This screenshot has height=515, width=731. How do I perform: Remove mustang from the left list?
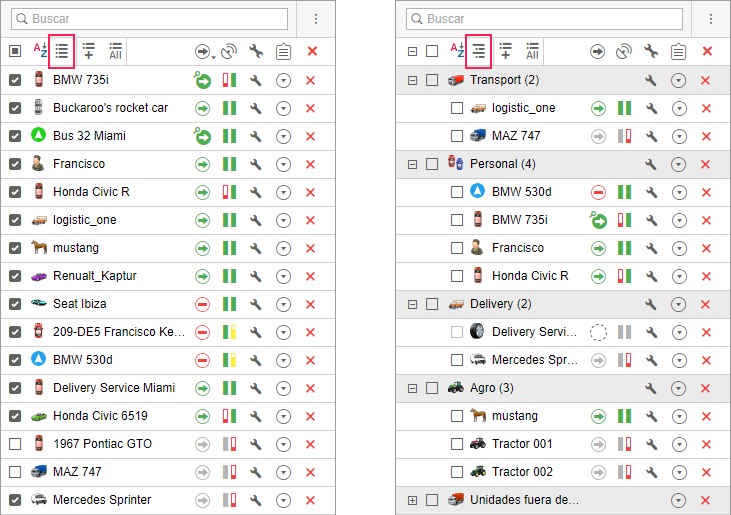tap(310, 248)
